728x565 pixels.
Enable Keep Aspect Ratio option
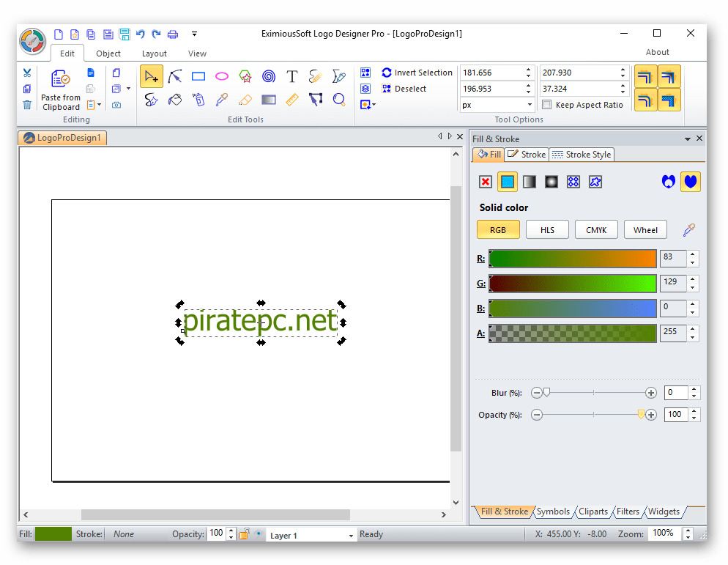point(546,104)
